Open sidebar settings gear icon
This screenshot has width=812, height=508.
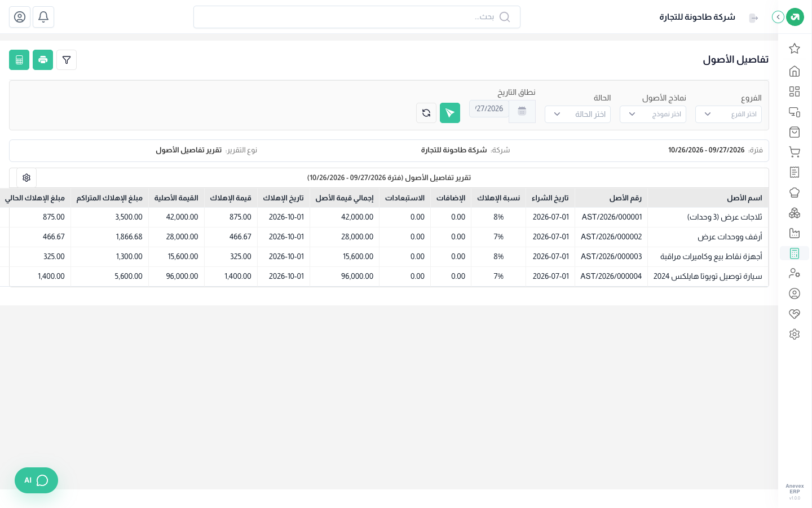coord(795,334)
